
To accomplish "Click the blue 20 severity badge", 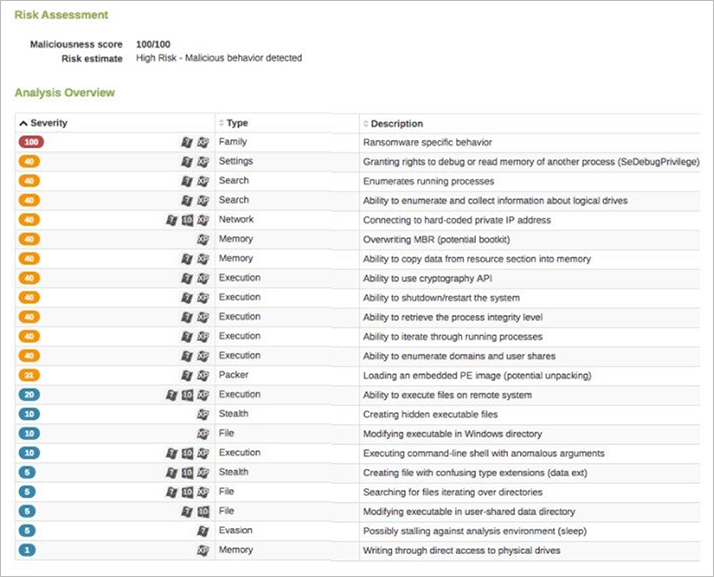I will coord(29,395).
